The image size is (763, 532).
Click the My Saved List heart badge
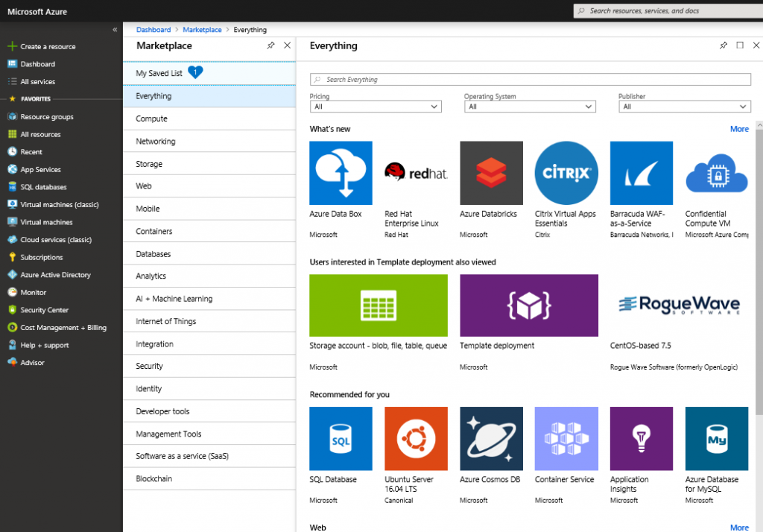195,72
